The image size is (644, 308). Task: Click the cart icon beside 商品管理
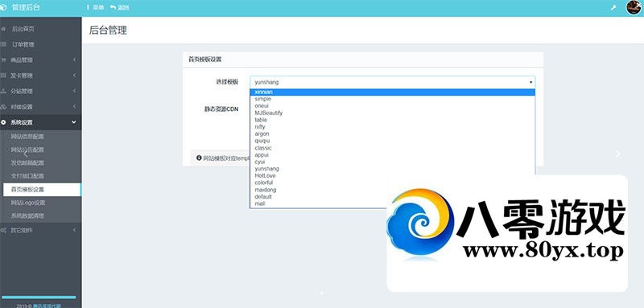click(4, 60)
